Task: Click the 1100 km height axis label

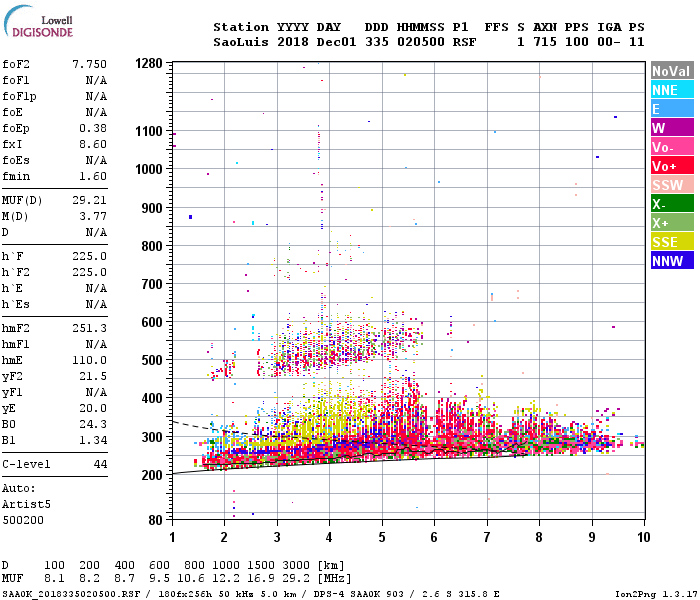Action: point(149,131)
